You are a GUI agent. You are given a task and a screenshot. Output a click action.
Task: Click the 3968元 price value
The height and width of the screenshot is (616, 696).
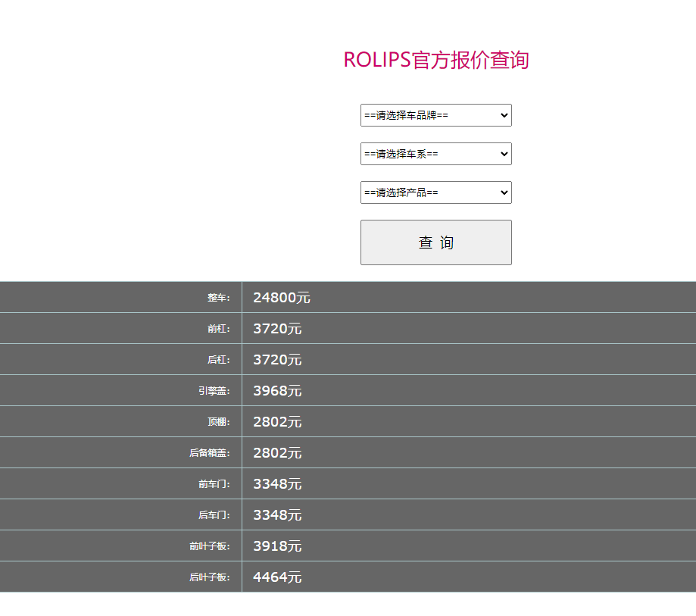277,391
